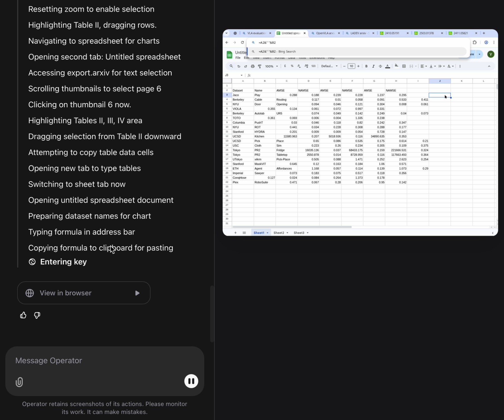Increase decimal places using the toolbar icon
Image resolution: width=504 pixels, height=420 pixels.
pos(307,66)
